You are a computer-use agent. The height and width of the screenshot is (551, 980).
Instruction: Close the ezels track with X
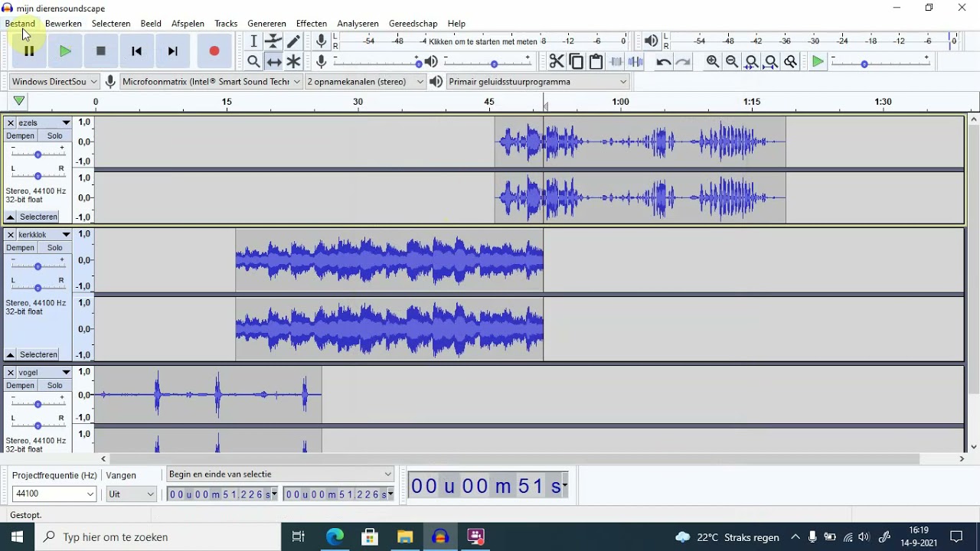[x=11, y=122]
